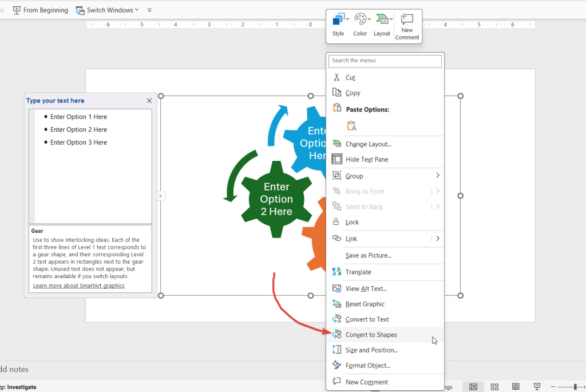Select Convert to Shapes
Viewport: 586px width, 392px height.
pyautogui.click(x=370, y=334)
